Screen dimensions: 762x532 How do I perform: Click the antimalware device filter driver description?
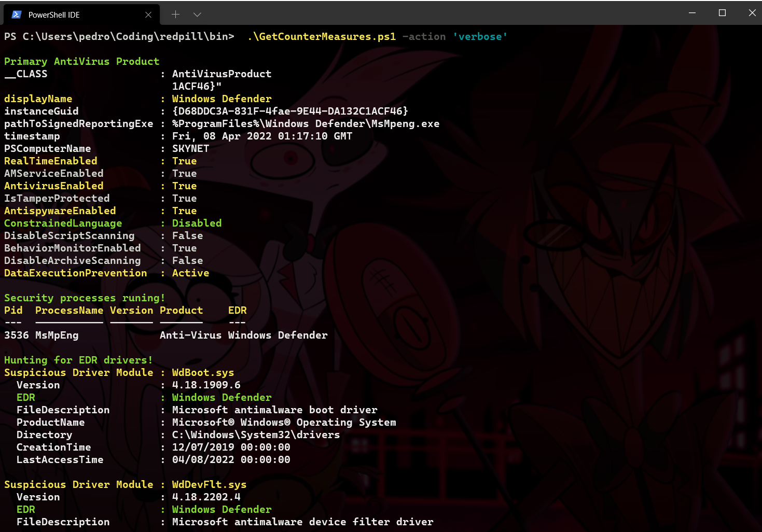pyautogui.click(x=302, y=522)
